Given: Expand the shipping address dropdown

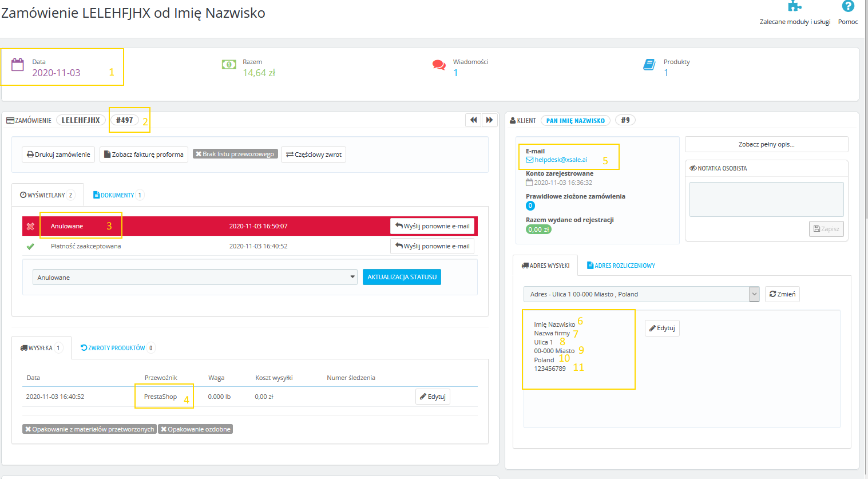Looking at the screenshot, I should pos(754,294).
